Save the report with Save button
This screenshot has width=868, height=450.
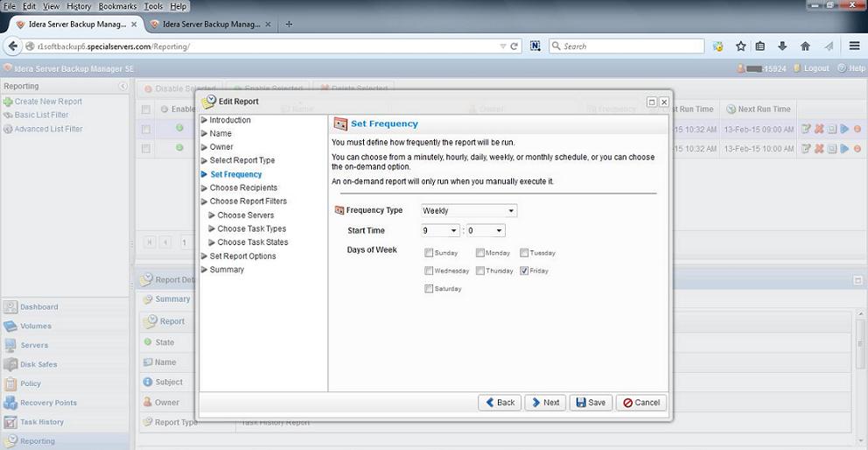[x=591, y=403]
